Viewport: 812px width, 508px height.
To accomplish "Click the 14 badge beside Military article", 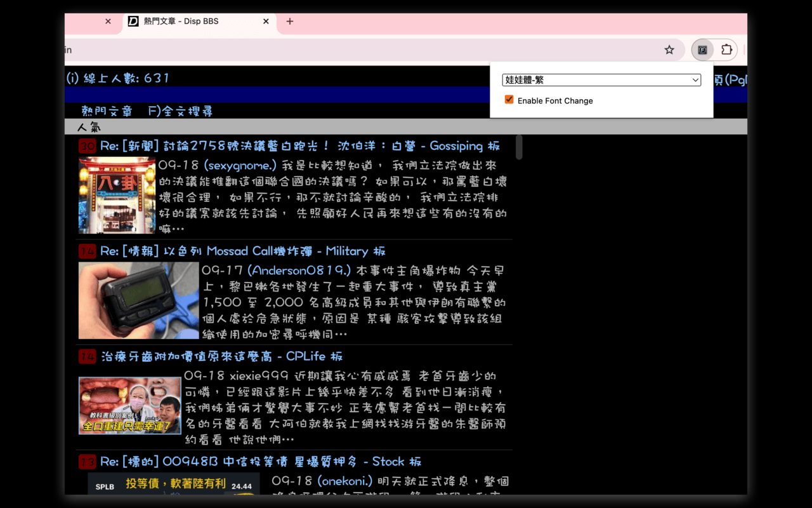I will tap(87, 250).
